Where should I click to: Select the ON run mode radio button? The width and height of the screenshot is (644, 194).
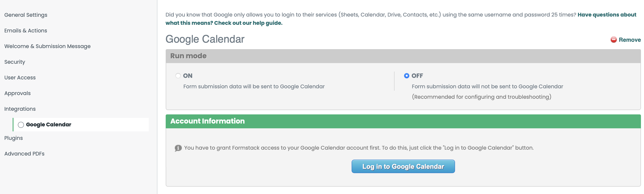pyautogui.click(x=178, y=76)
